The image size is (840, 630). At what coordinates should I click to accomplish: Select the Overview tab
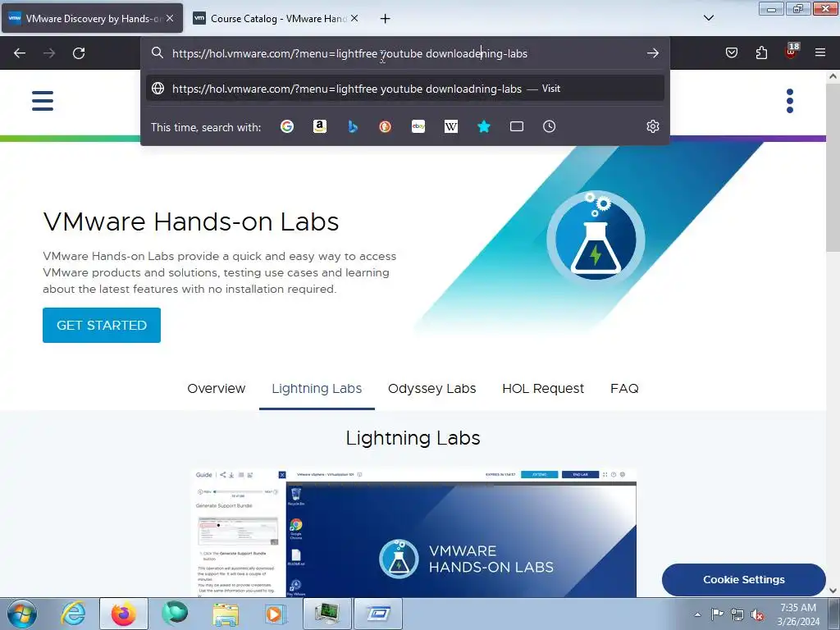click(x=217, y=388)
